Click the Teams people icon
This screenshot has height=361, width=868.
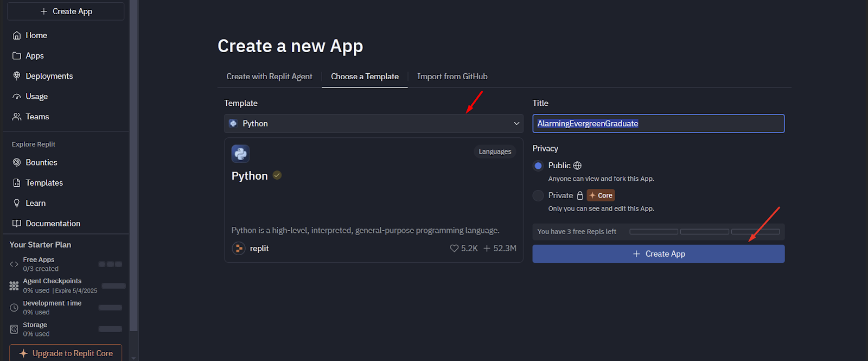pos(17,117)
